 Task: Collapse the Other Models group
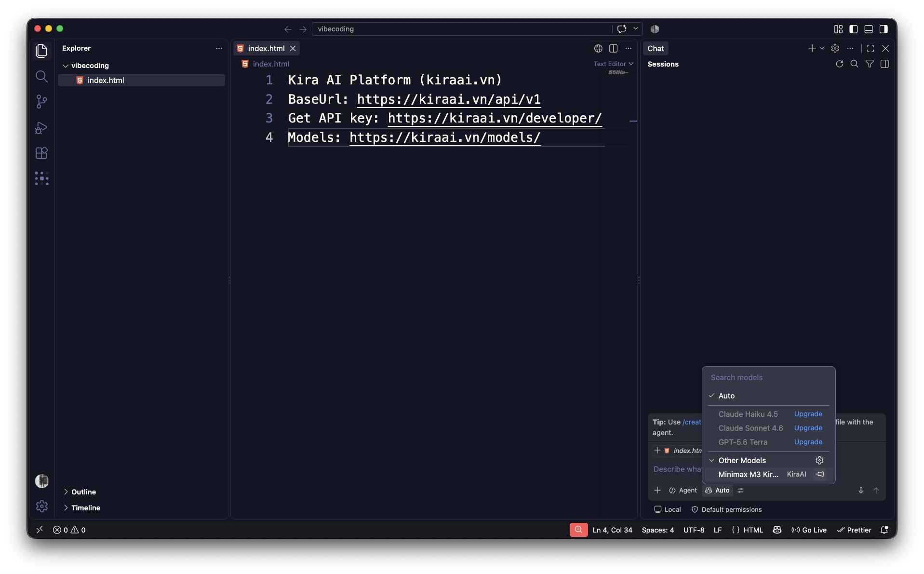point(711,461)
